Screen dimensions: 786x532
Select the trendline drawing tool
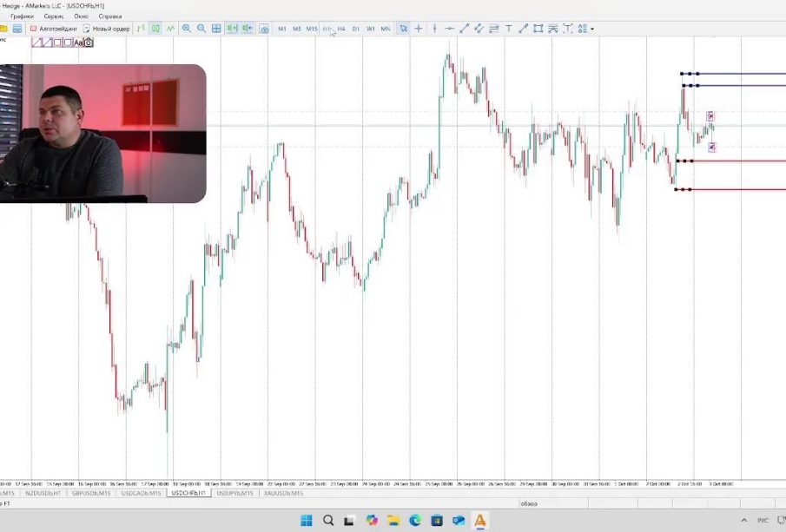[x=464, y=29]
